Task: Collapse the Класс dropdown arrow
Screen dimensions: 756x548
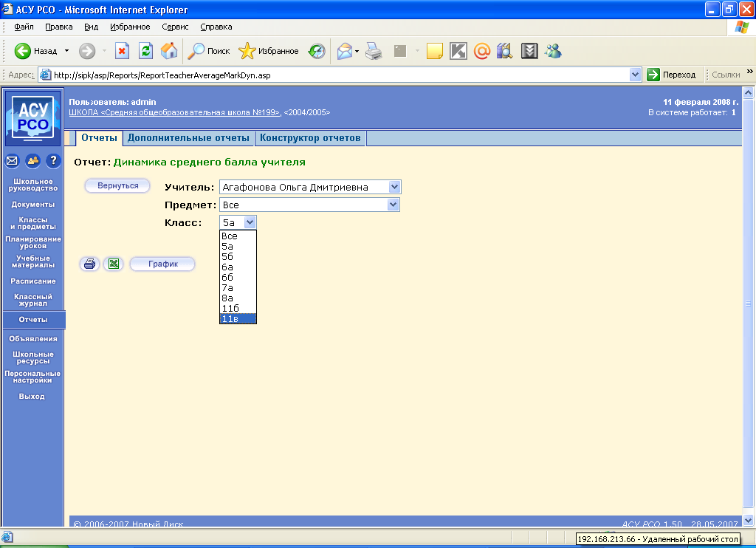Action: pyautogui.click(x=250, y=222)
